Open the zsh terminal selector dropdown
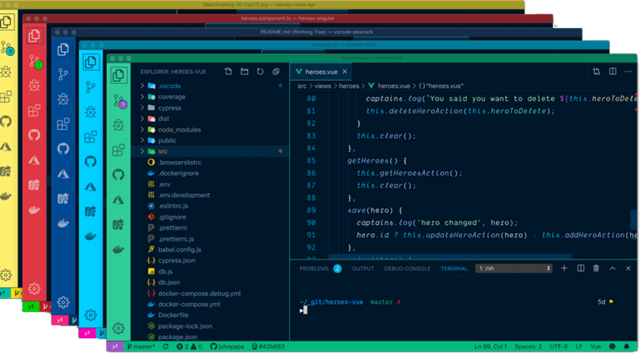The height and width of the screenshot is (362, 644). pos(514,268)
